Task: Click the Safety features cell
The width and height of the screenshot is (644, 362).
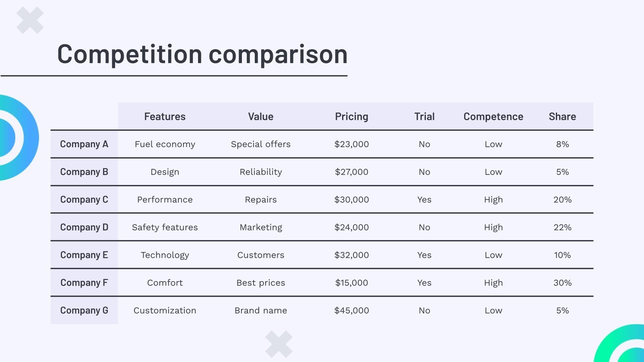Action: 165,227
